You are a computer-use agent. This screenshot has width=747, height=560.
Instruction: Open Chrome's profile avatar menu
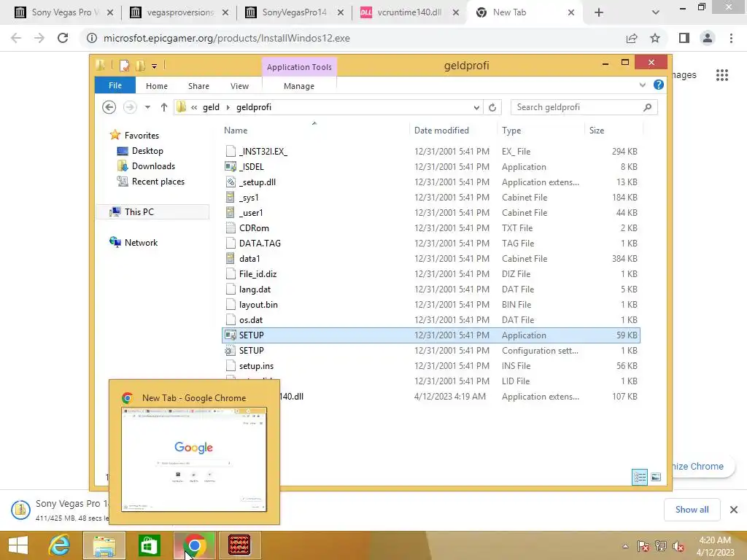pyautogui.click(x=708, y=38)
